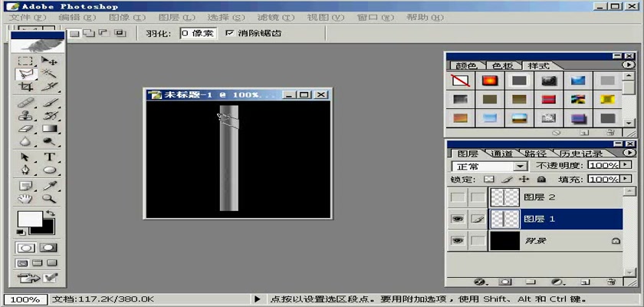Enable Quick Mask mode
This screenshot has width=644, height=307.
pyautogui.click(x=48, y=248)
